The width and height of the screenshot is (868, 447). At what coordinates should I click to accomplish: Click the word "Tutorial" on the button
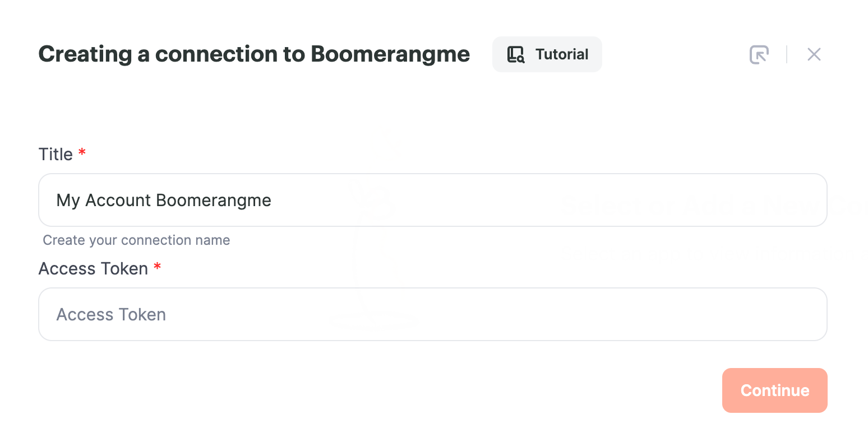pyautogui.click(x=562, y=54)
